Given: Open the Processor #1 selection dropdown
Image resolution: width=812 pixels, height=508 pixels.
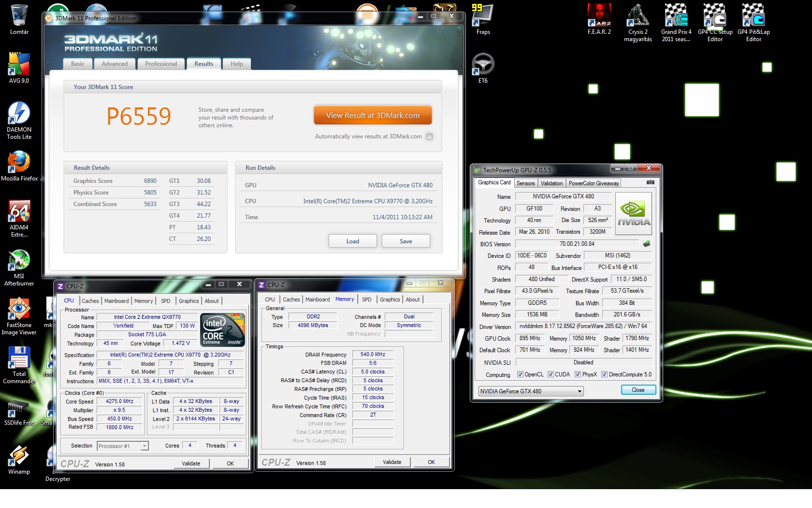Looking at the screenshot, I should click(x=123, y=446).
